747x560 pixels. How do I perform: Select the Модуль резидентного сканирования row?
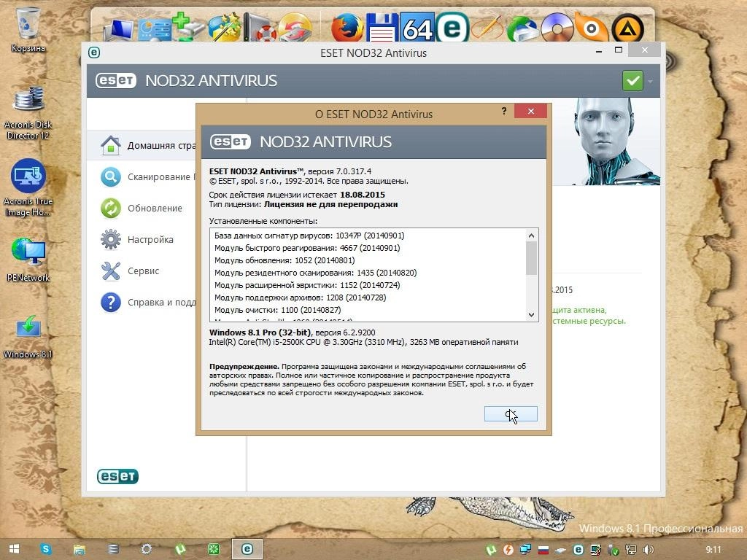[315, 273]
